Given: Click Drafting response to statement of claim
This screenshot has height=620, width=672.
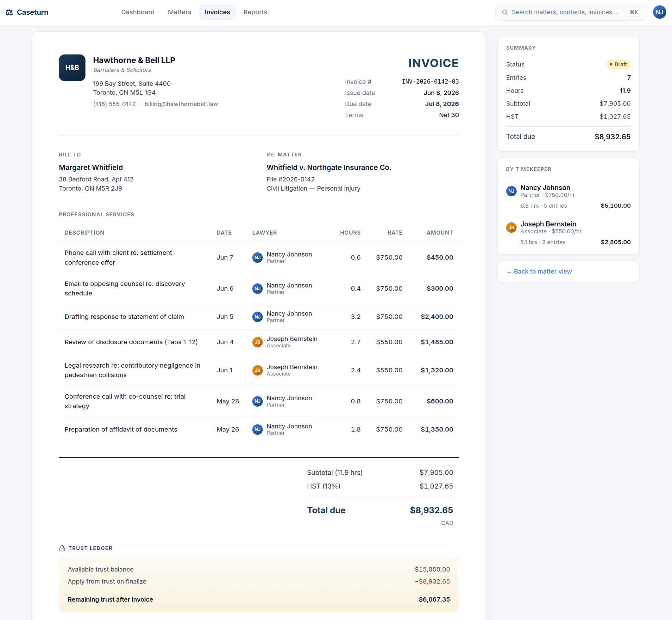Looking at the screenshot, I should click(x=124, y=317).
